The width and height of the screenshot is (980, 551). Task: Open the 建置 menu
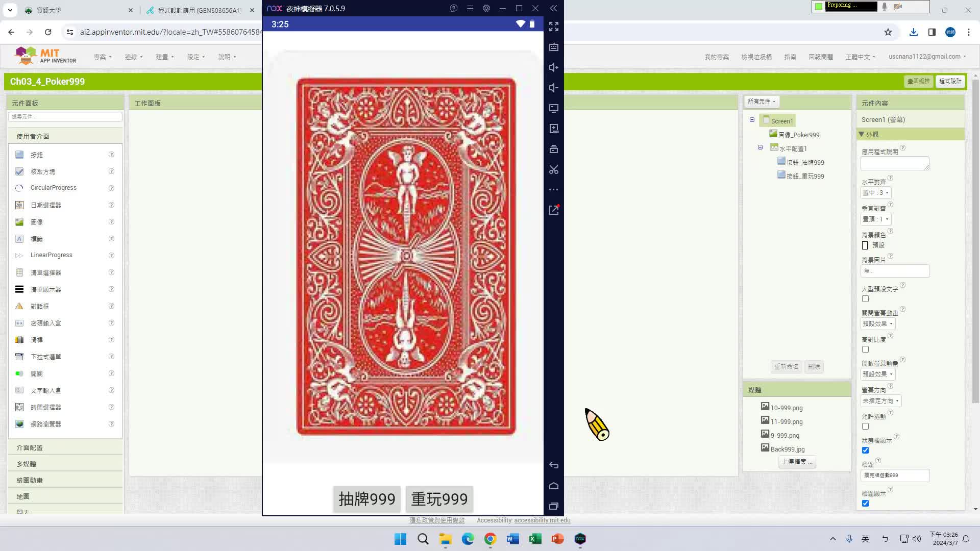tap(165, 57)
